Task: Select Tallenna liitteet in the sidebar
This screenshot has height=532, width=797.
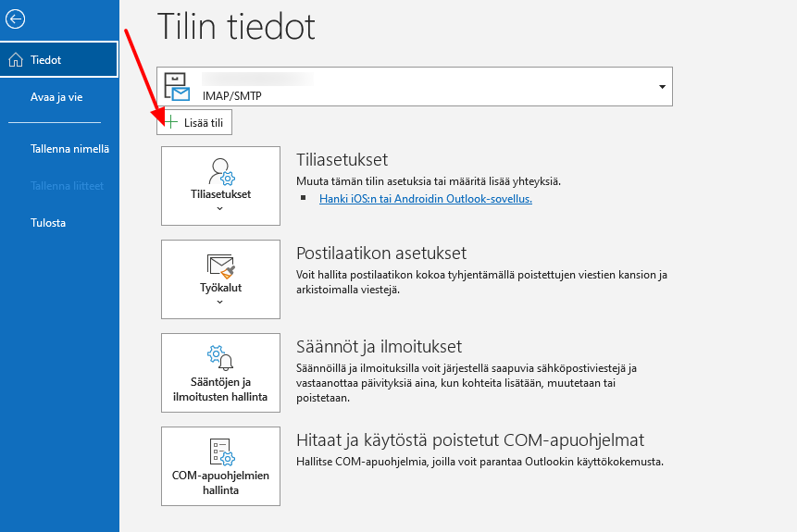Action: (x=67, y=186)
